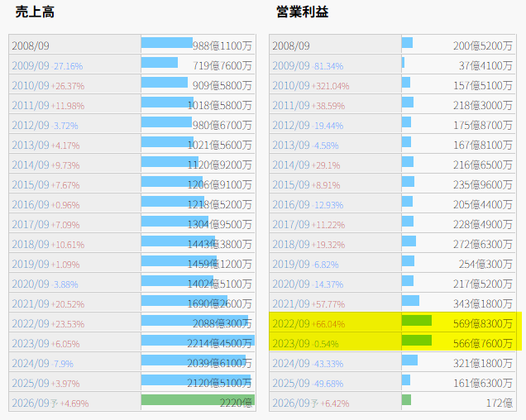Click the blue bar beside 2214億4500万 revenue
This screenshot has height=420, width=526.
click(197, 341)
